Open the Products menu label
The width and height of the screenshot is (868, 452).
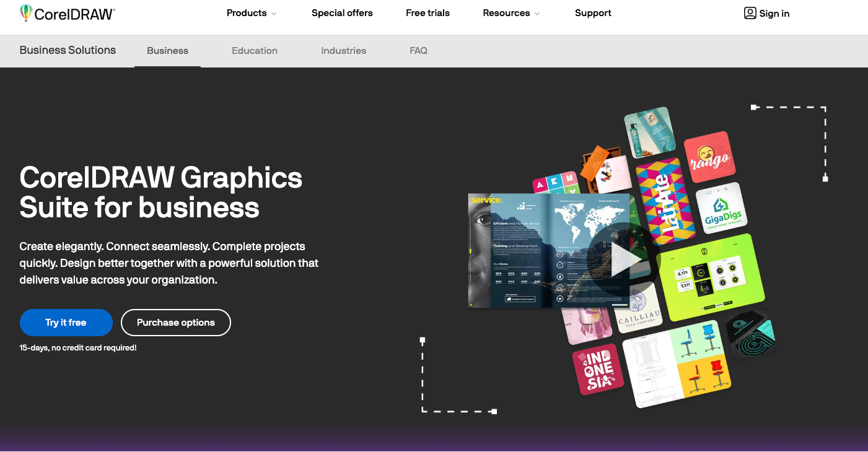(247, 13)
